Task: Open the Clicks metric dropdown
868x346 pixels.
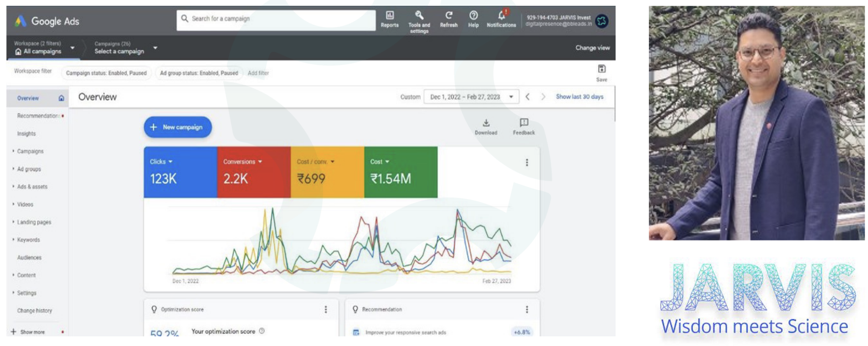Action: pyautogui.click(x=161, y=162)
